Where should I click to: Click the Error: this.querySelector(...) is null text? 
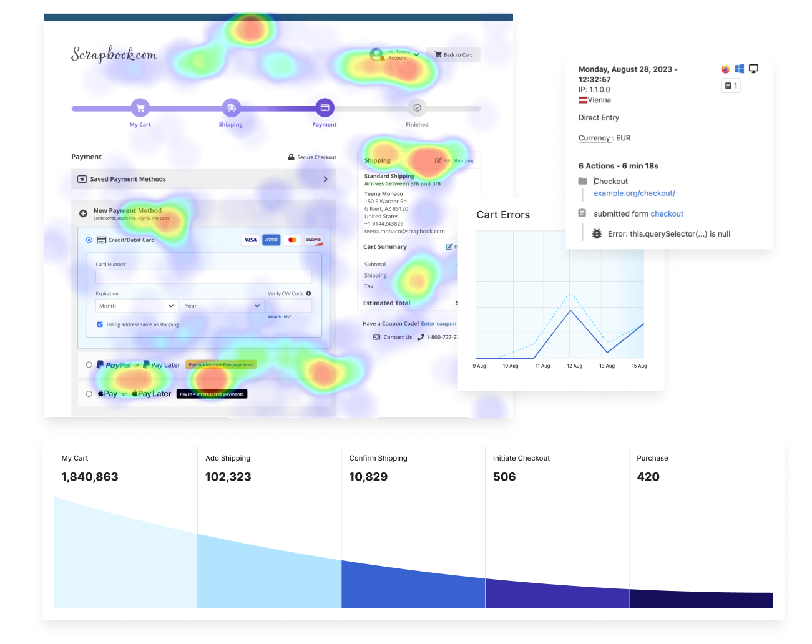coord(669,234)
